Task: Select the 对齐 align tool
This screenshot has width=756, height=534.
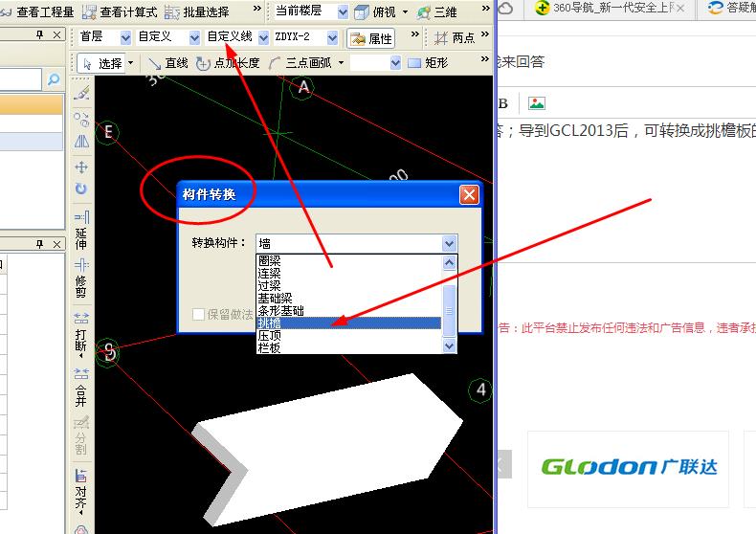Action: pyautogui.click(x=81, y=492)
